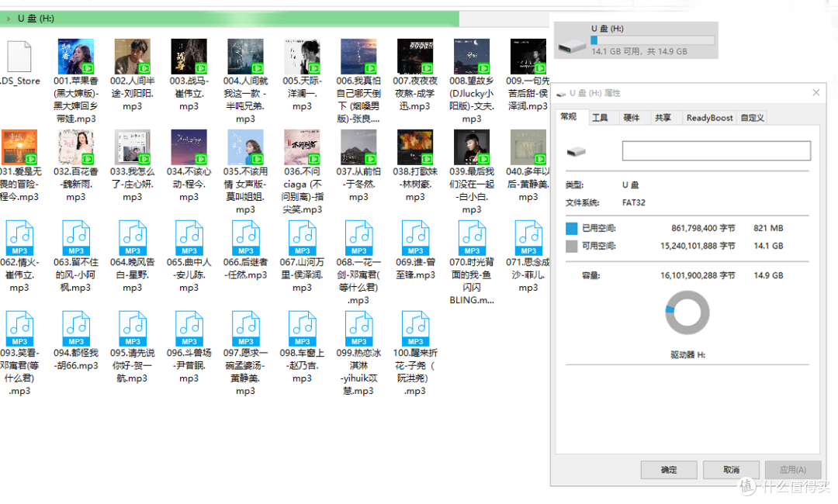Click the 取消 button
The height and width of the screenshot is (504, 838).
731,470
